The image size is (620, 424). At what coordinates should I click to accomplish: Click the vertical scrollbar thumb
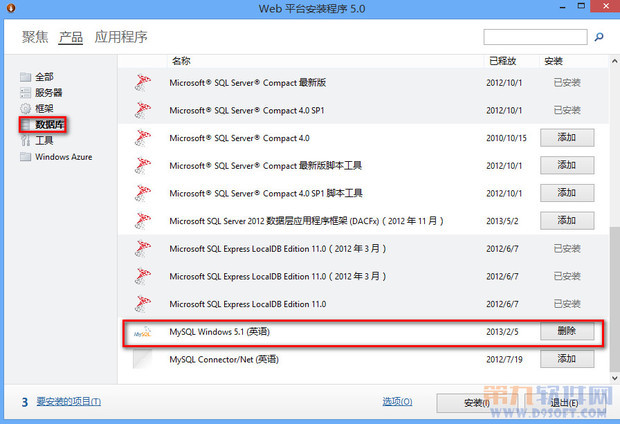(x=614, y=299)
